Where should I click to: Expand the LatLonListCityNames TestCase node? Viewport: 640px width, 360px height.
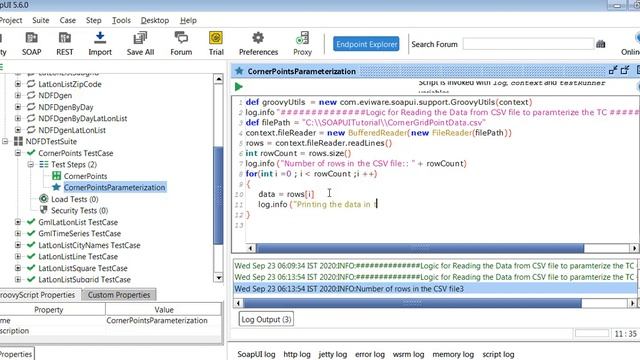click(18, 245)
